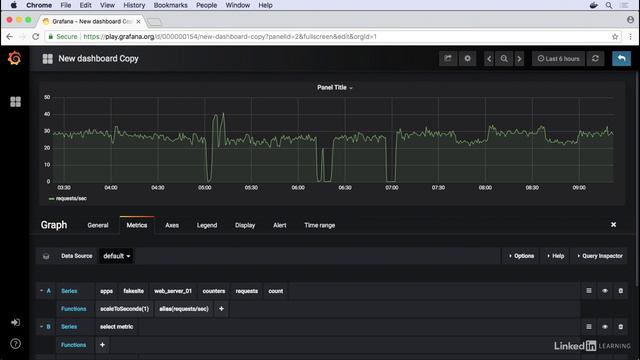Click the requests metric segment
The height and width of the screenshot is (360, 640).
click(x=247, y=291)
